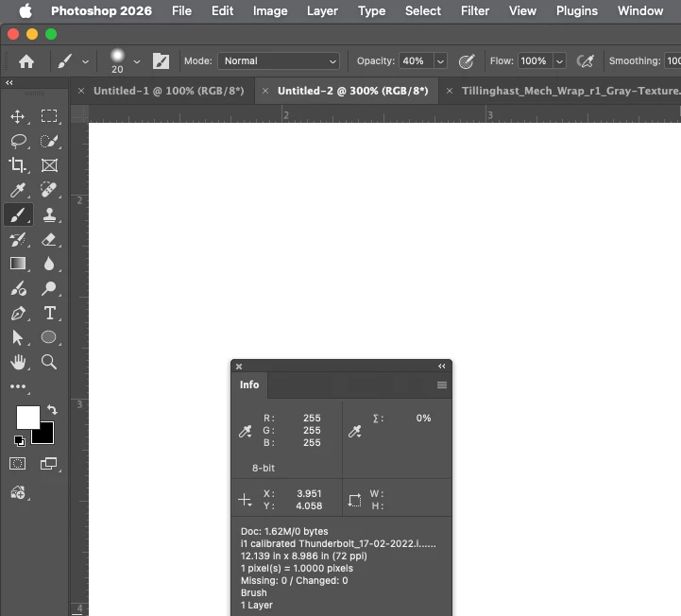
Task: Select the Lasso tool
Action: pyautogui.click(x=18, y=141)
